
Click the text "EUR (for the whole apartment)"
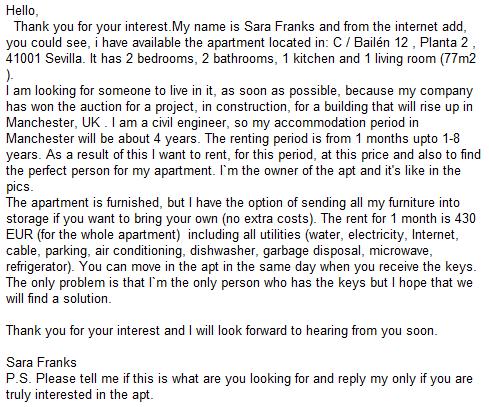click(93, 234)
